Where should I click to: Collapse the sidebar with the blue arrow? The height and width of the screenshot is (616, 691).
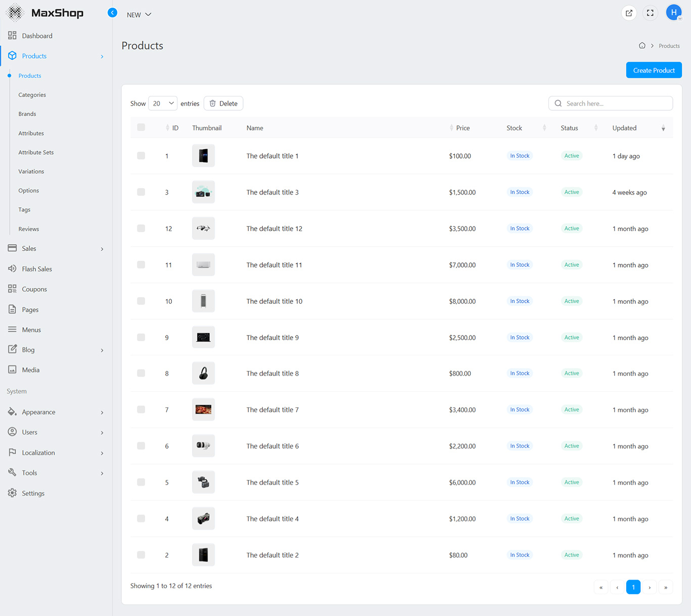click(x=112, y=13)
